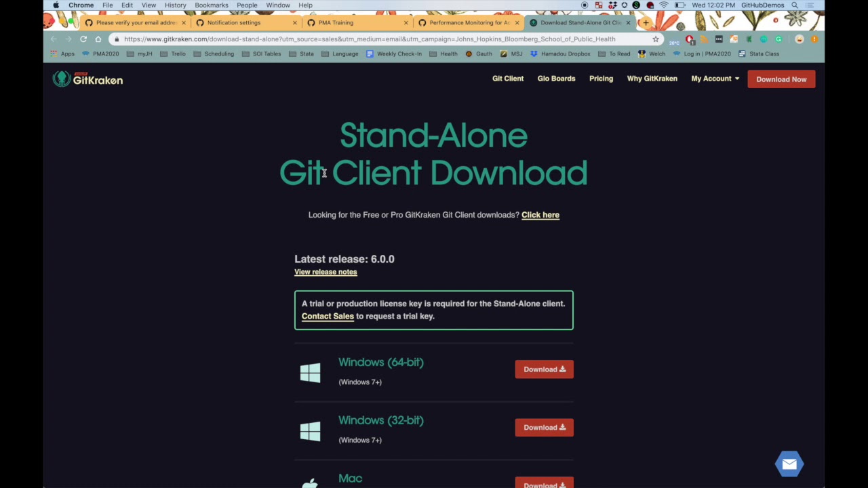Click the orange Chrome alert icon
This screenshot has width=868, height=488.
(814, 39)
